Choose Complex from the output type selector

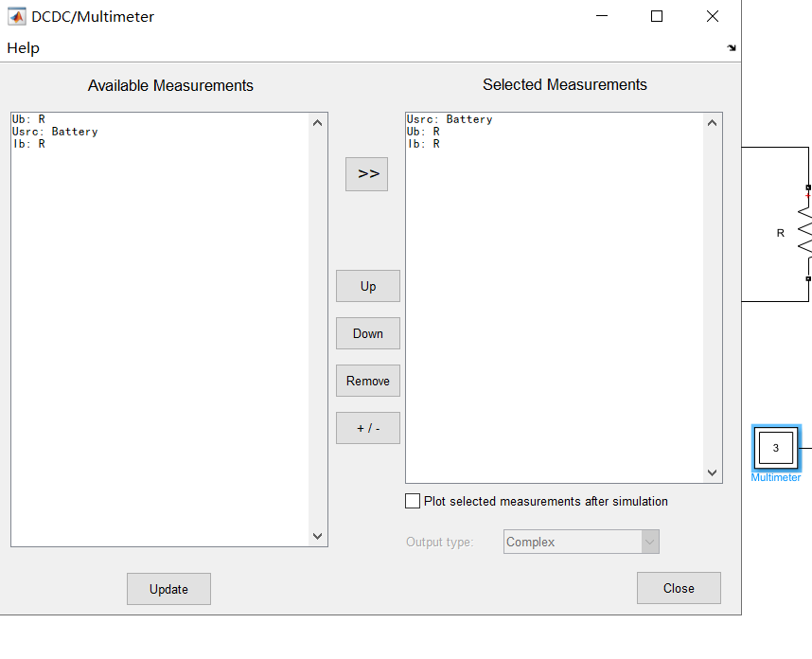(x=580, y=541)
